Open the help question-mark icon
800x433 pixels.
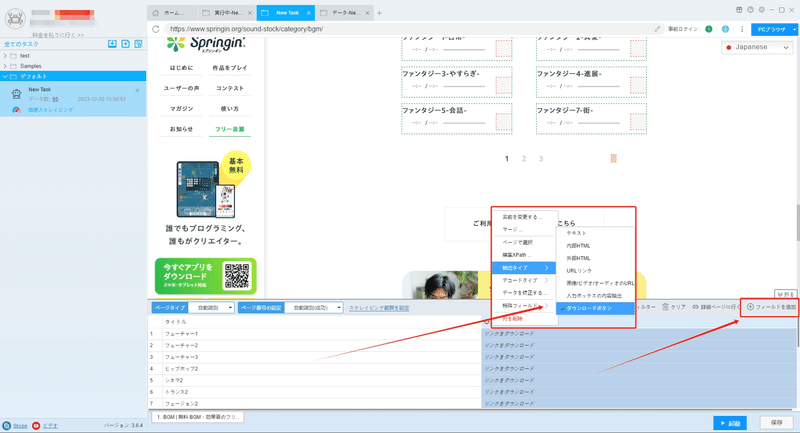[750, 10]
